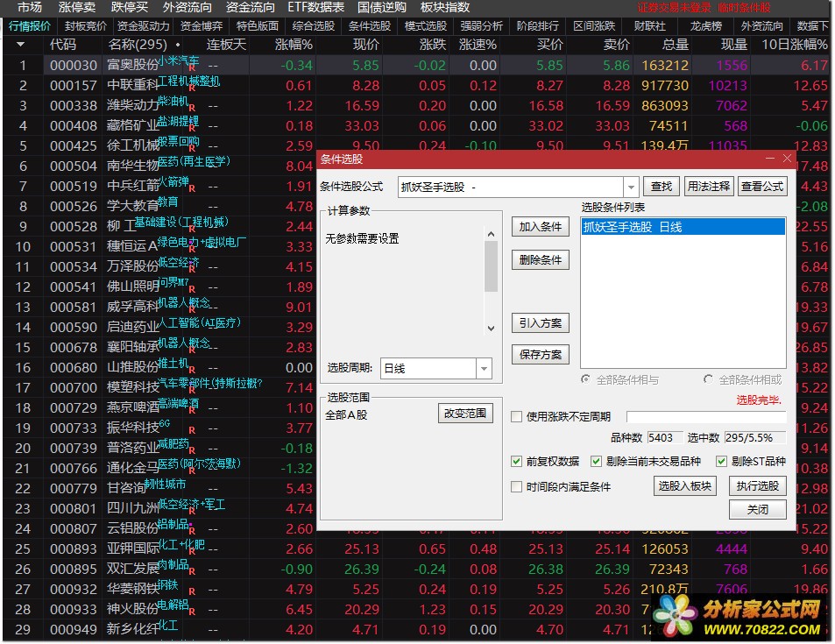Viewport: 835px width, 644px height.
Task: Switch to the 龙虎榜 tab
Action: click(706, 26)
